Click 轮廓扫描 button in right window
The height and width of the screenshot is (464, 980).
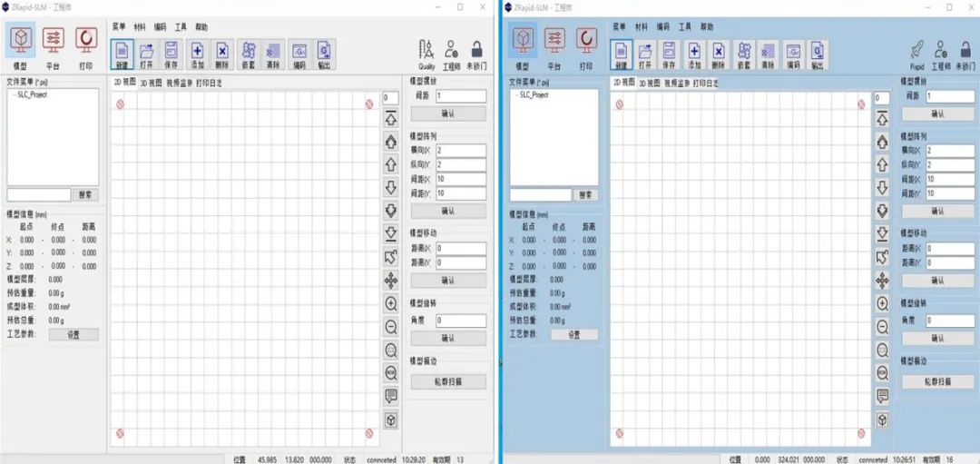937,381
